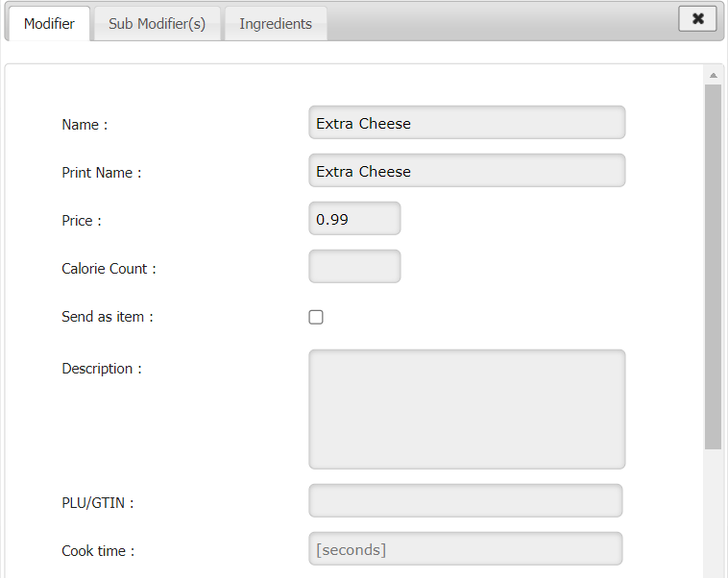Viewport: 728px width, 578px height.
Task: Switch to the Sub Modifier(s) tab
Action: pos(157,24)
